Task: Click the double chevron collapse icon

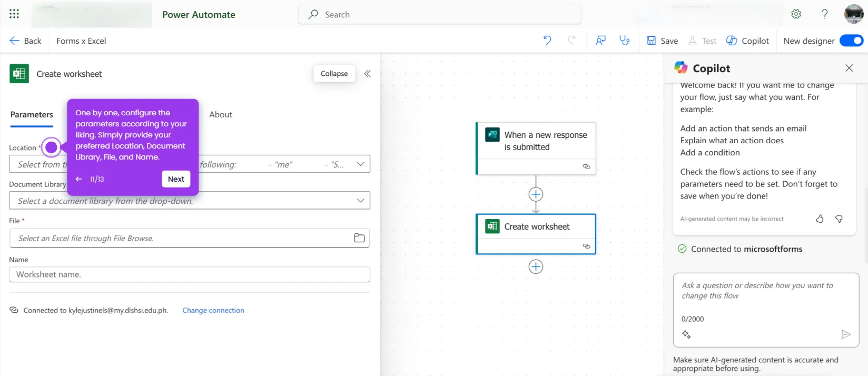Action: (368, 74)
